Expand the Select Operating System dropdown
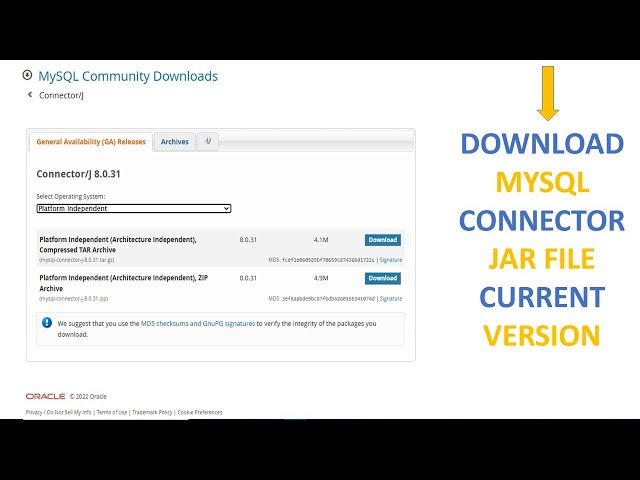The image size is (640, 480). coord(134,209)
